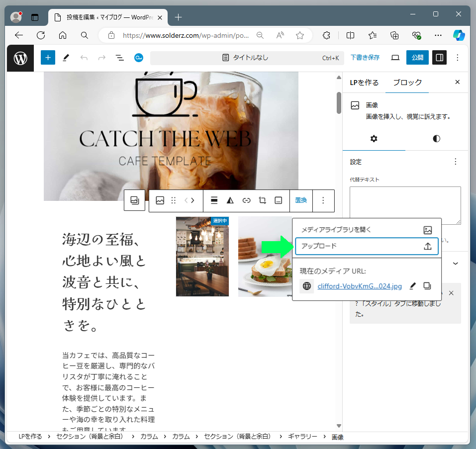Click the editor canvas vertical scrollbar thumb

tap(339, 103)
